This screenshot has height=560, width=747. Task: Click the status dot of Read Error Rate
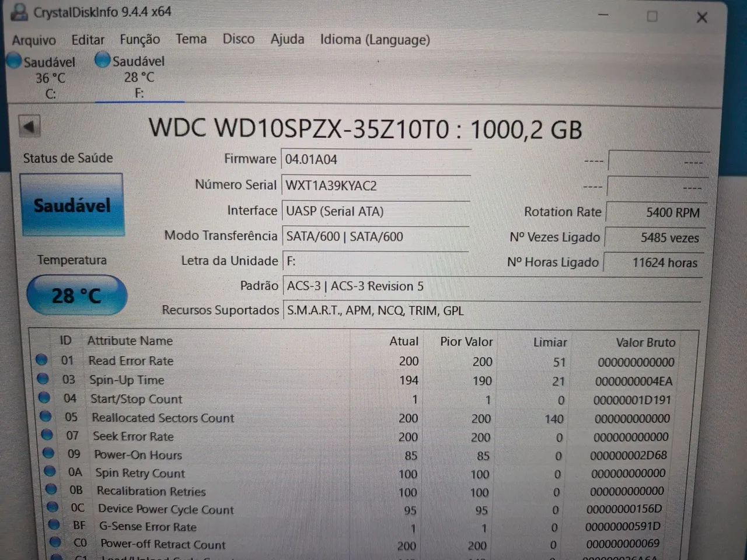[41, 360]
